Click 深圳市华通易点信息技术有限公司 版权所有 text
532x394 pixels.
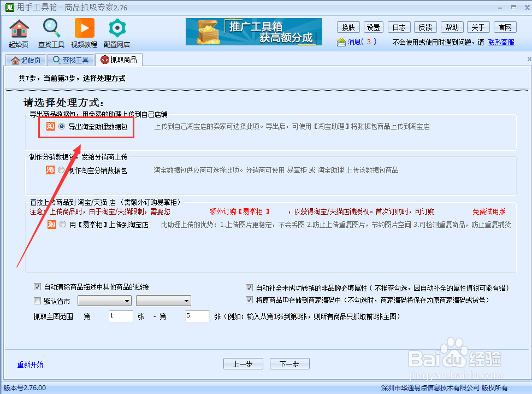445,387
